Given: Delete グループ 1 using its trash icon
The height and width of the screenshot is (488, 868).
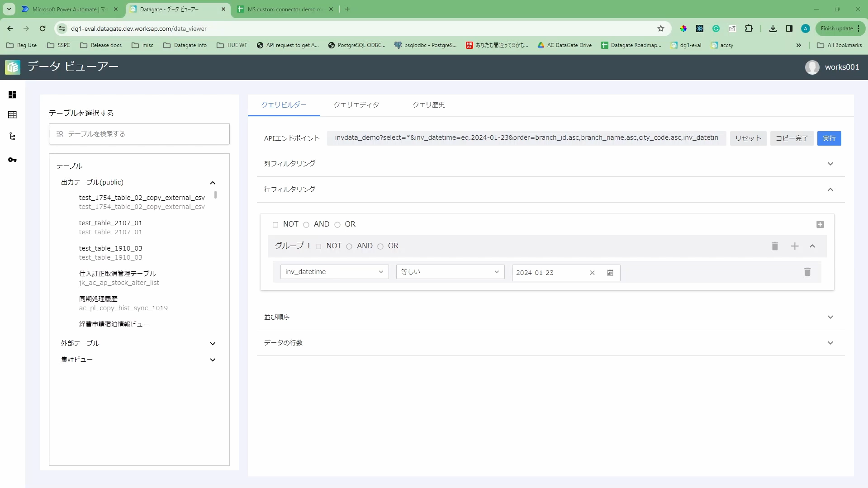Looking at the screenshot, I should (775, 246).
